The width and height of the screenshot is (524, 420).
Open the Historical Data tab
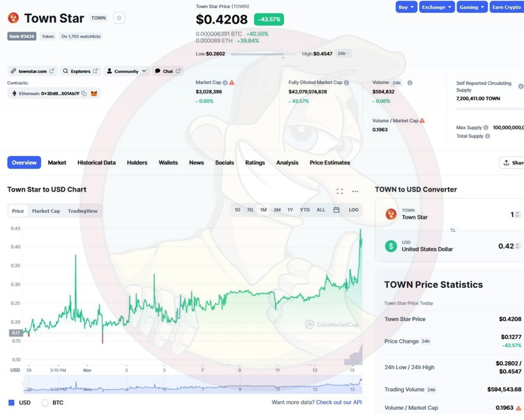97,163
